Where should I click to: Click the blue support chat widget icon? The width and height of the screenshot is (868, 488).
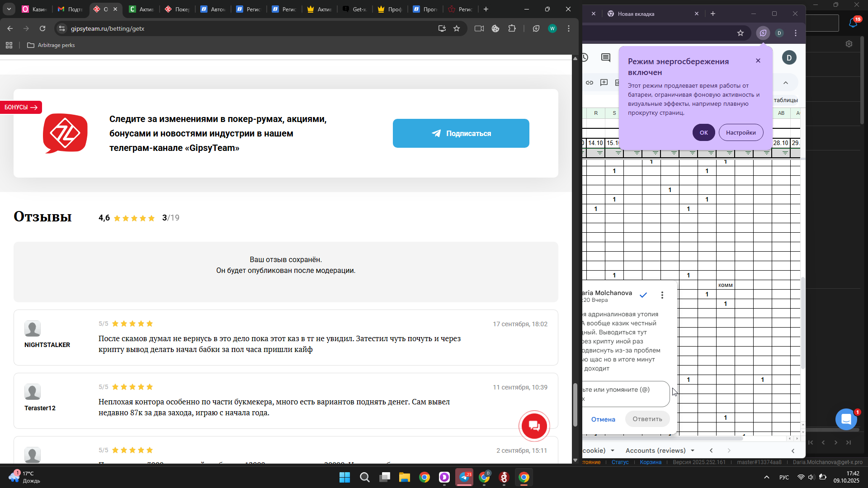click(x=846, y=419)
